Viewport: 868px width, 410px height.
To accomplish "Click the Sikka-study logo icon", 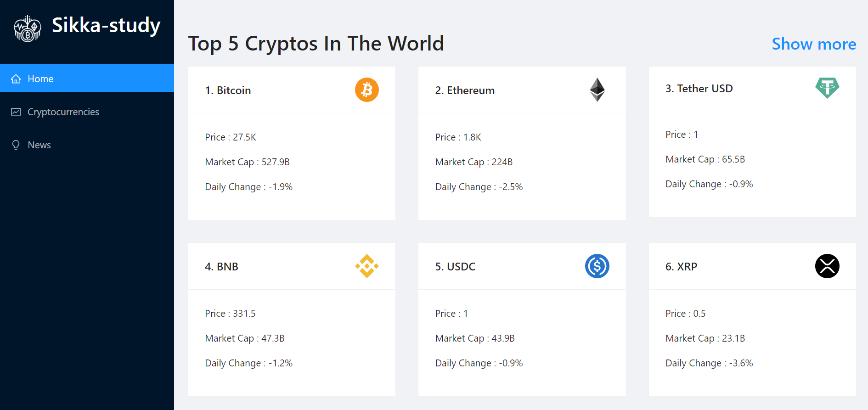I will click(28, 28).
